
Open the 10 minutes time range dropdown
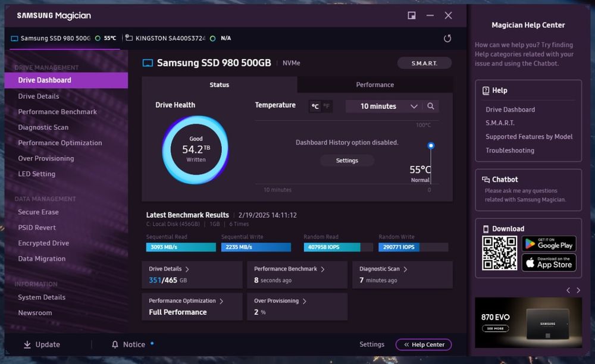pyautogui.click(x=383, y=106)
